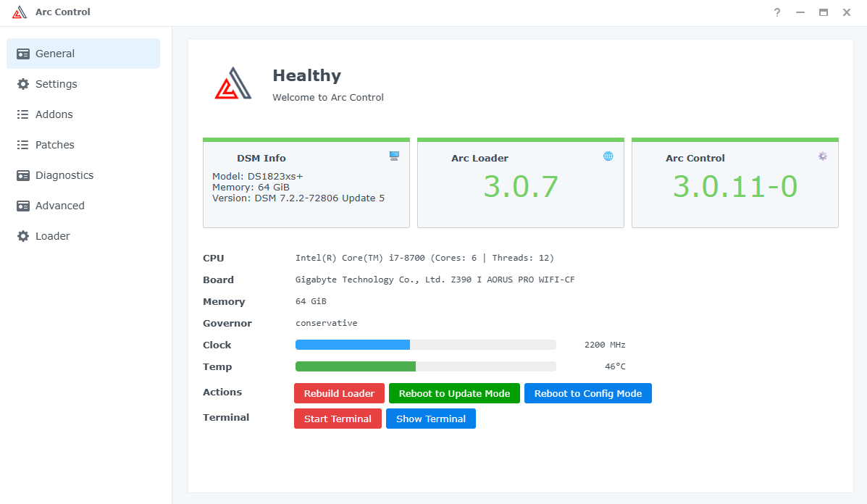Switch to the Advanced section
The image size is (867, 504).
(60, 206)
